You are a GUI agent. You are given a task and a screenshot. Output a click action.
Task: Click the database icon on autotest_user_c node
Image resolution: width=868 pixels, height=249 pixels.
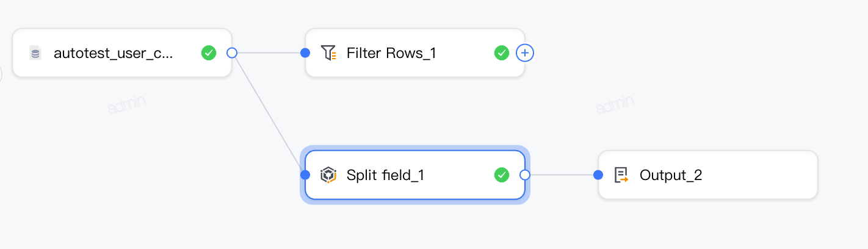35,53
